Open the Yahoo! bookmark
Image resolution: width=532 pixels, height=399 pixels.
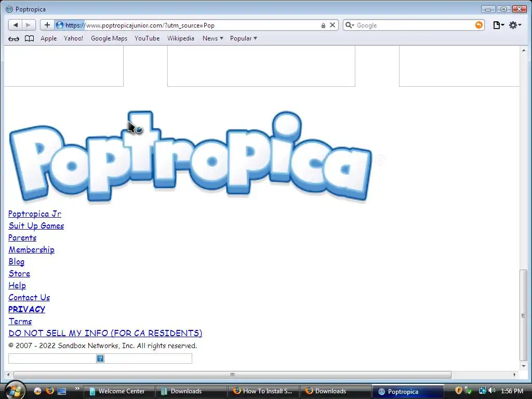(73, 38)
